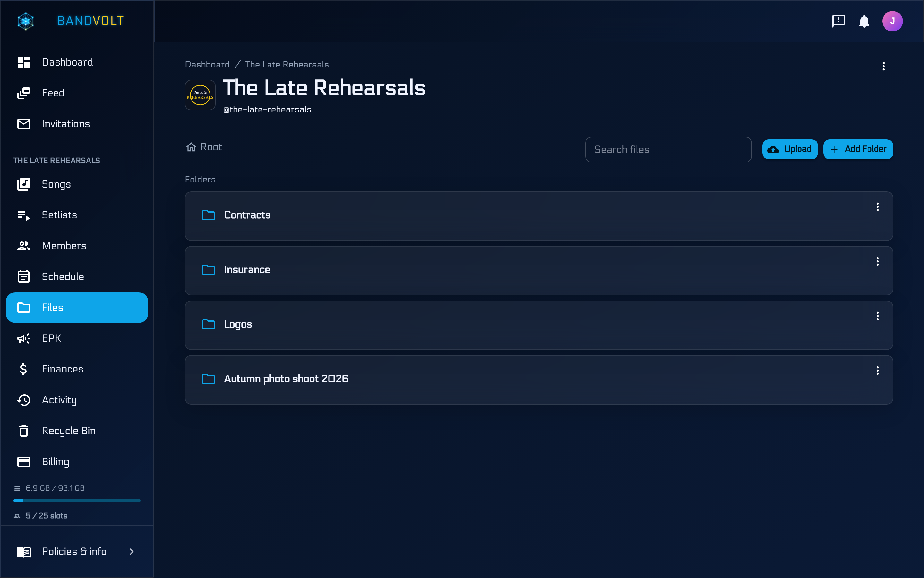
Task: Open Insurance folder options menu
Action: point(877,261)
